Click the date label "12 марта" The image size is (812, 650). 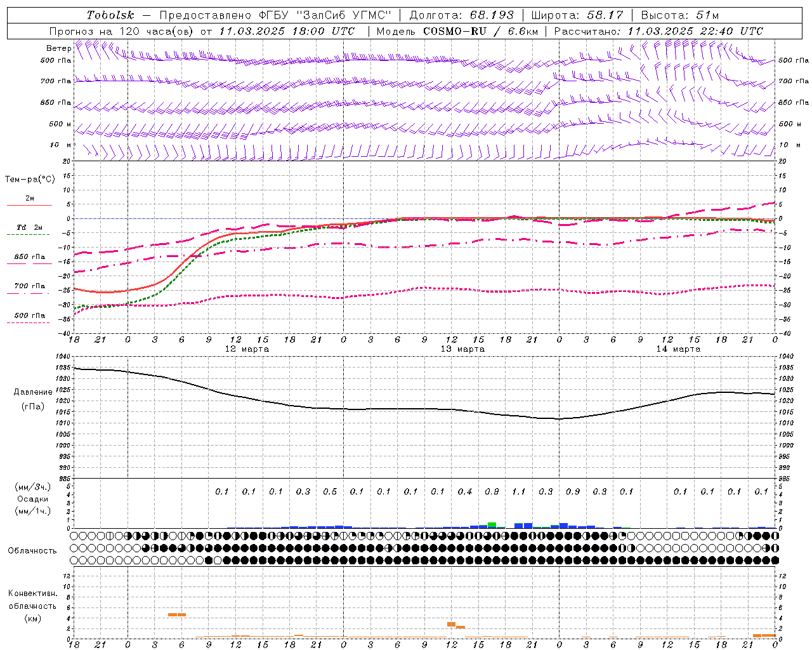click(x=247, y=349)
